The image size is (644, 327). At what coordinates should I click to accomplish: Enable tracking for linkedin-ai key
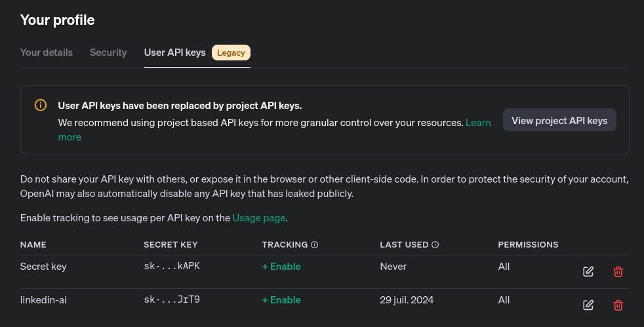tap(281, 300)
